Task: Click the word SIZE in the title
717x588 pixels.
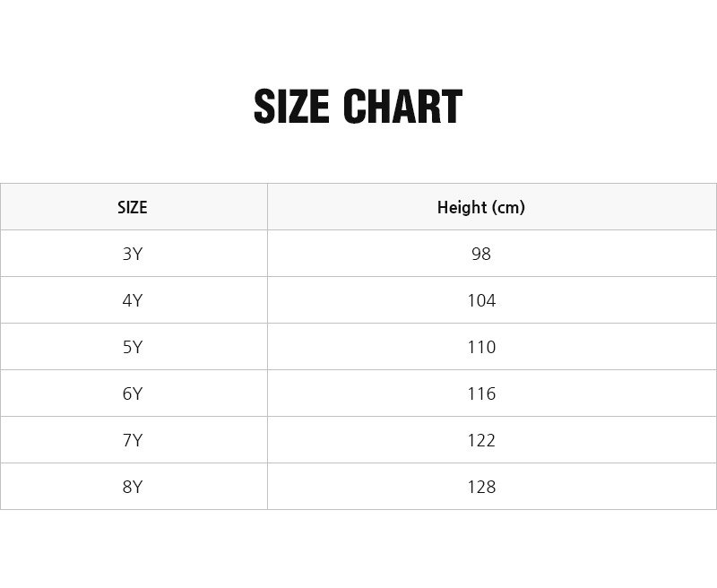Action: coord(292,108)
